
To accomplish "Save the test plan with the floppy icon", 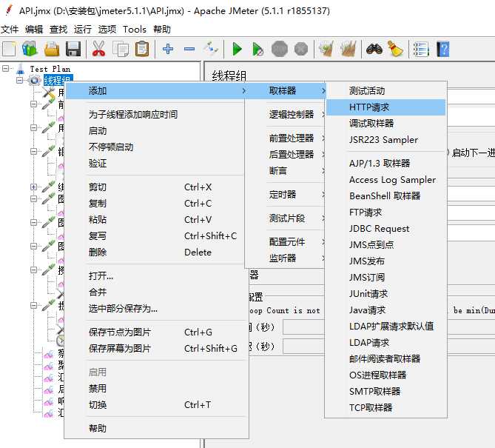I will pos(73,50).
